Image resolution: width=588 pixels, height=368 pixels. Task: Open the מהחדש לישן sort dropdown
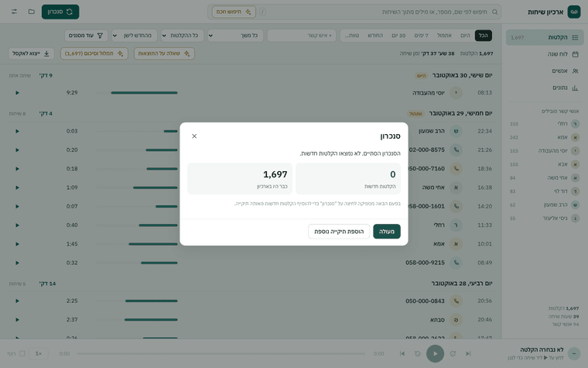point(135,36)
